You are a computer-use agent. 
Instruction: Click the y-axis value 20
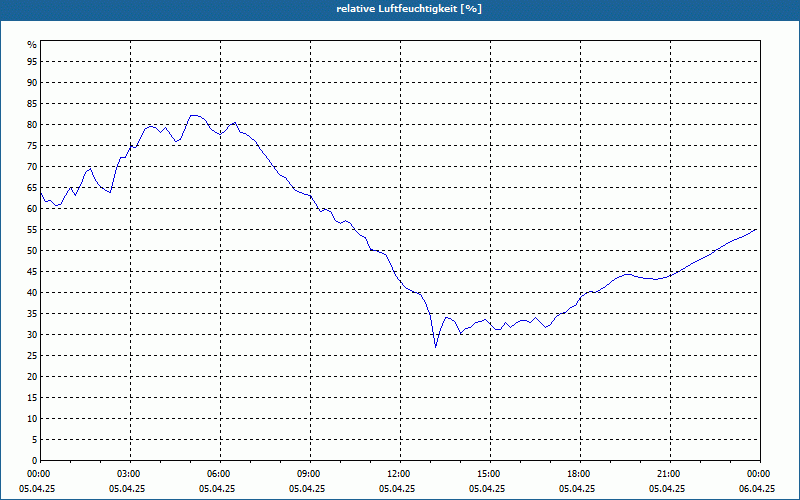point(32,377)
